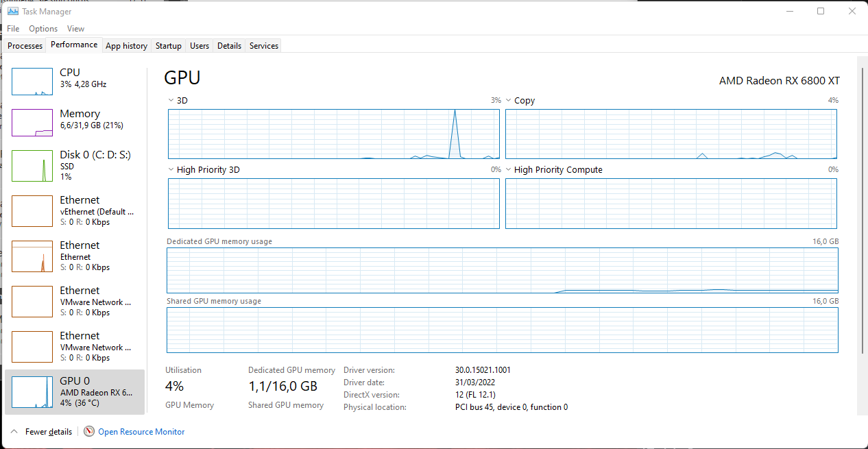
Task: Click the 3D utilisation graph
Action: point(334,134)
